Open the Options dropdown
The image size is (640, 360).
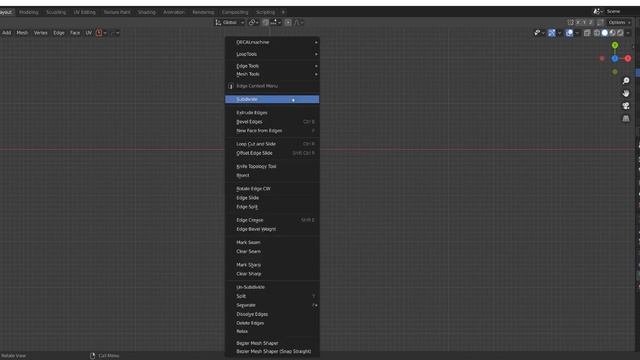[619, 22]
